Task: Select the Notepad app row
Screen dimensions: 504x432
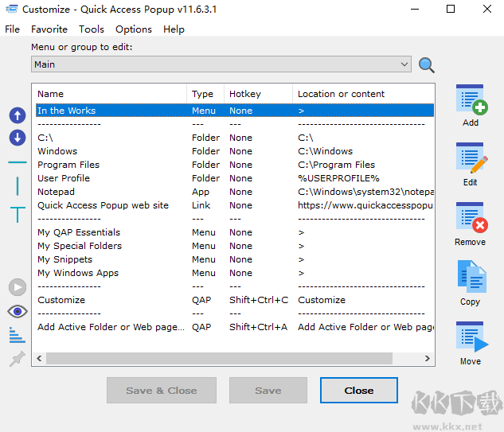Action: (x=235, y=192)
